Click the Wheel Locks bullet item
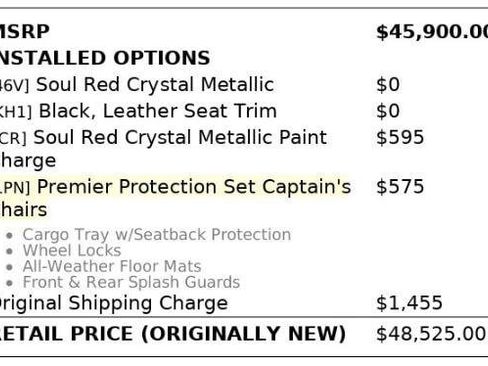Image resolution: width=488 pixels, height=366 pixels. 72,250
